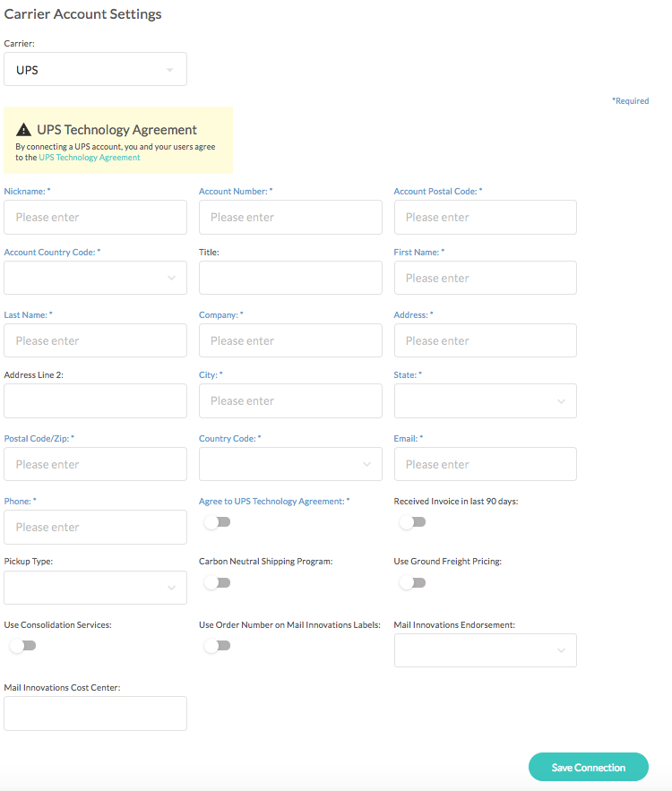Focus the City input field
The height and width of the screenshot is (791, 672).
tap(290, 400)
